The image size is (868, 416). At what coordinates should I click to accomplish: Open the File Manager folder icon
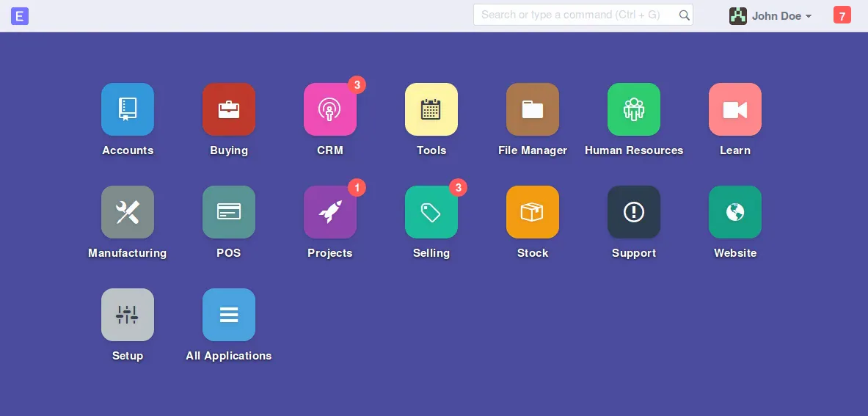point(533,109)
